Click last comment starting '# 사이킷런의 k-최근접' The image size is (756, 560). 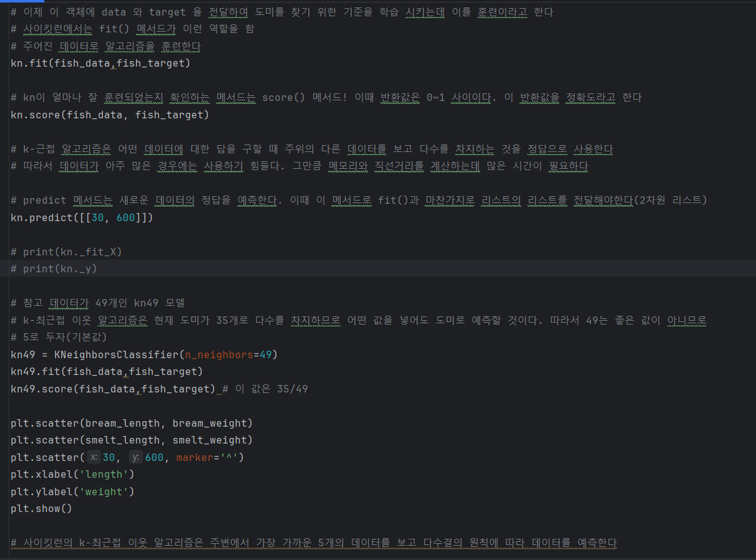pyautogui.click(x=313, y=543)
